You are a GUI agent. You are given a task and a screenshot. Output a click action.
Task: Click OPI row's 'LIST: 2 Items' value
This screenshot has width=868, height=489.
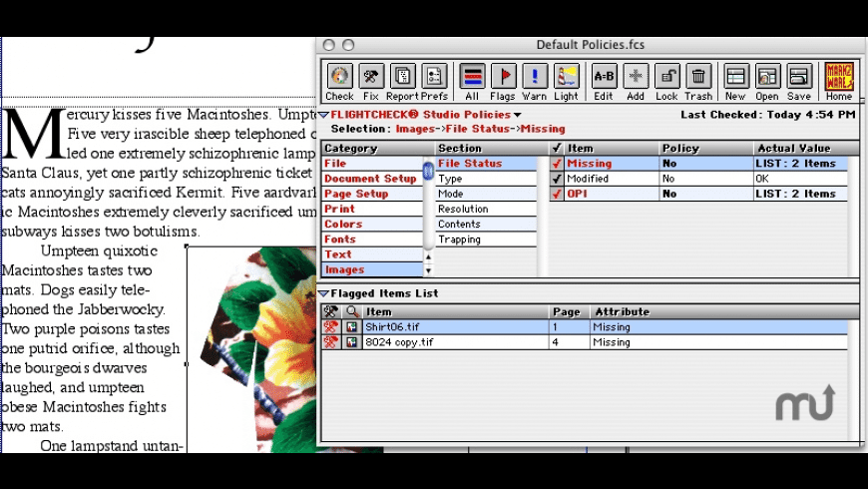795,194
